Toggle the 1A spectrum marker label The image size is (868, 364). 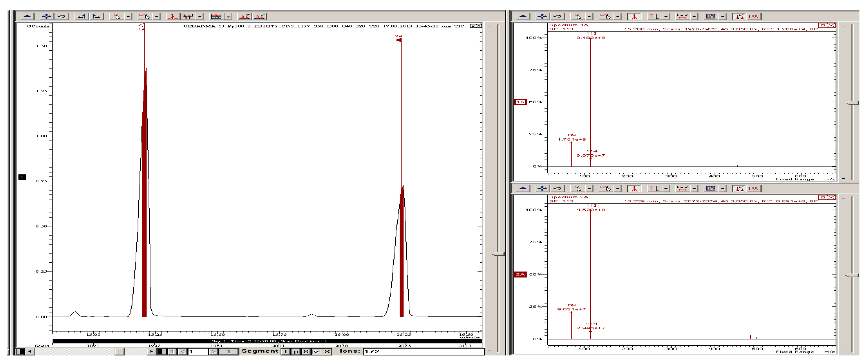point(520,102)
